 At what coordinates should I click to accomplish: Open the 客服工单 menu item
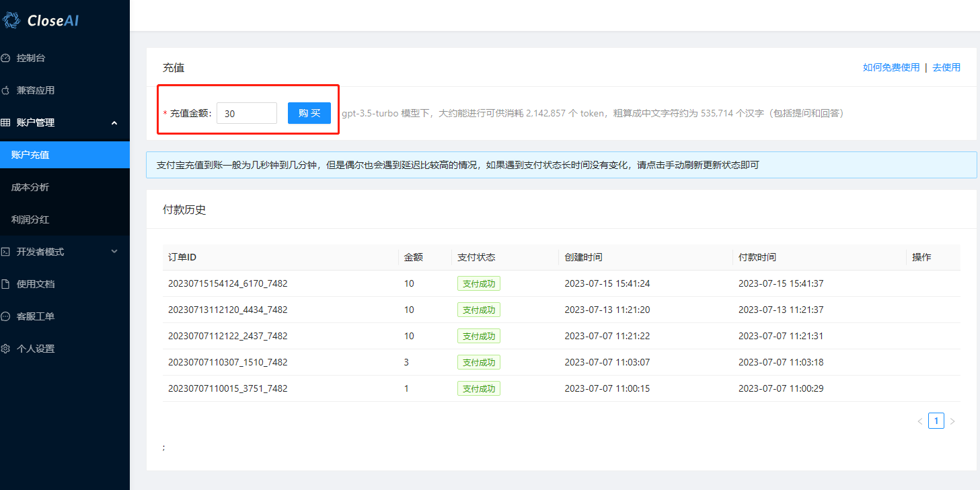click(65, 316)
